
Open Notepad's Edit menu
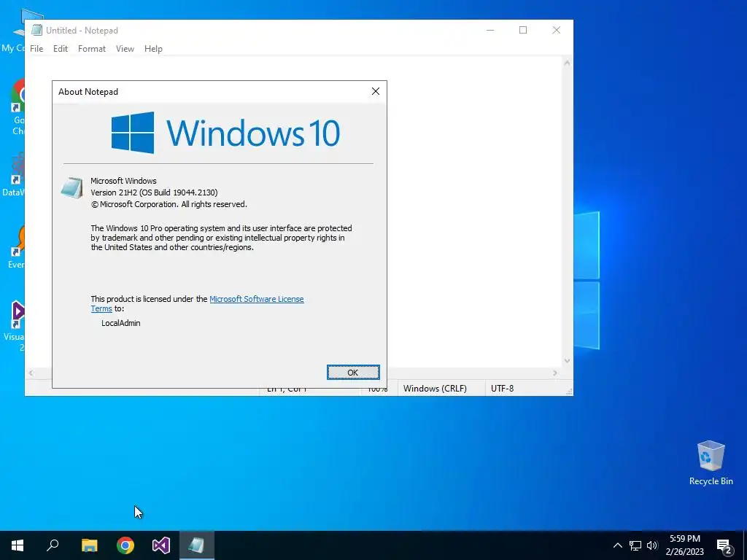[61, 49]
